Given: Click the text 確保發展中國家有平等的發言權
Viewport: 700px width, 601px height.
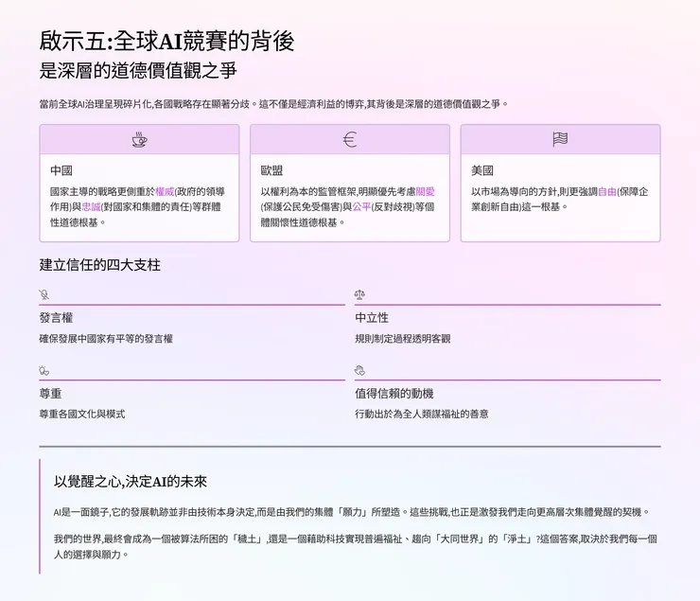Looking at the screenshot, I should tap(106, 339).
